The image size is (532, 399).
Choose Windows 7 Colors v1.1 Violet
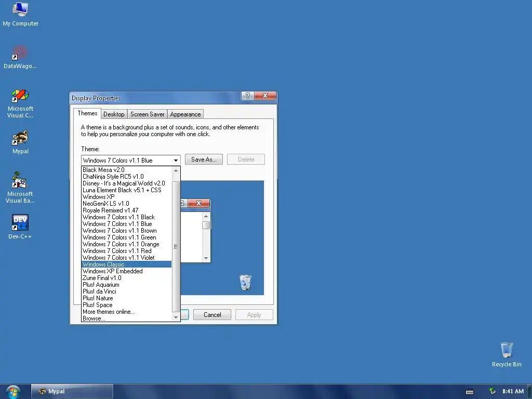pos(127,258)
